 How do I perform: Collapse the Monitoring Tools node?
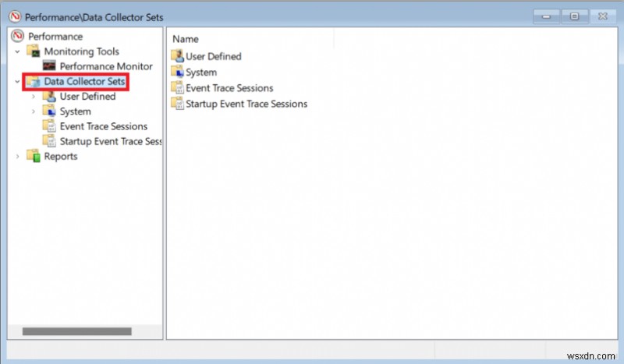coord(17,51)
